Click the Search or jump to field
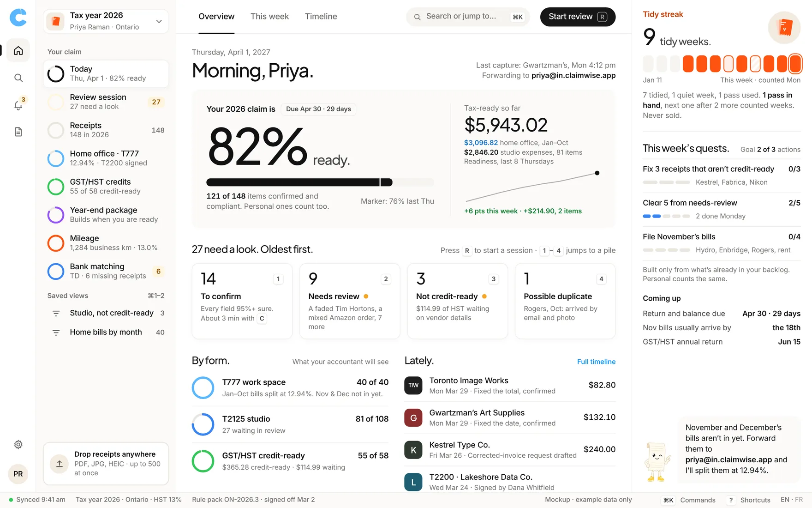Screen dimensions: 812x508 coord(468,17)
